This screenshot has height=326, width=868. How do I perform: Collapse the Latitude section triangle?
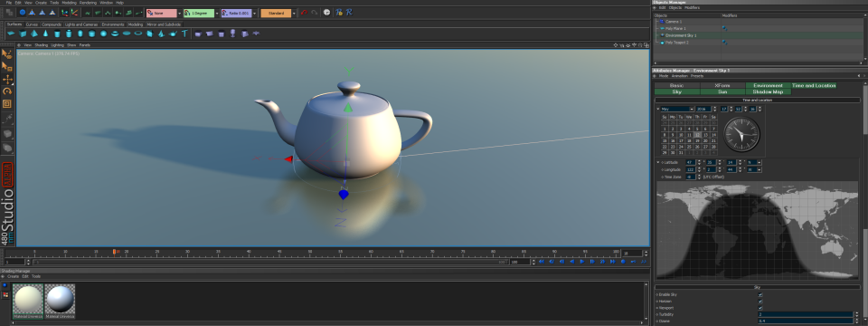657,162
